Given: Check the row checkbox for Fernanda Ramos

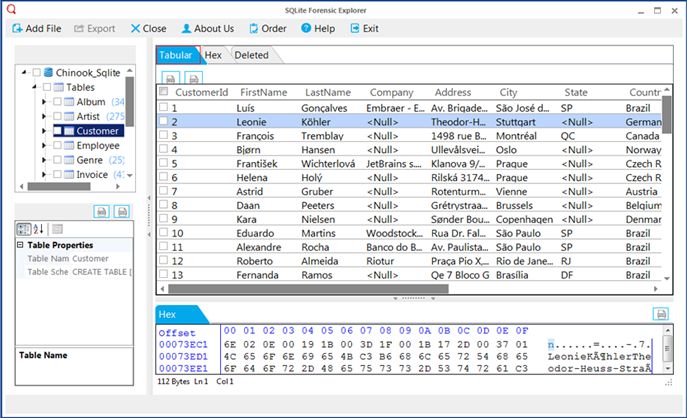Looking at the screenshot, I should coord(163,274).
